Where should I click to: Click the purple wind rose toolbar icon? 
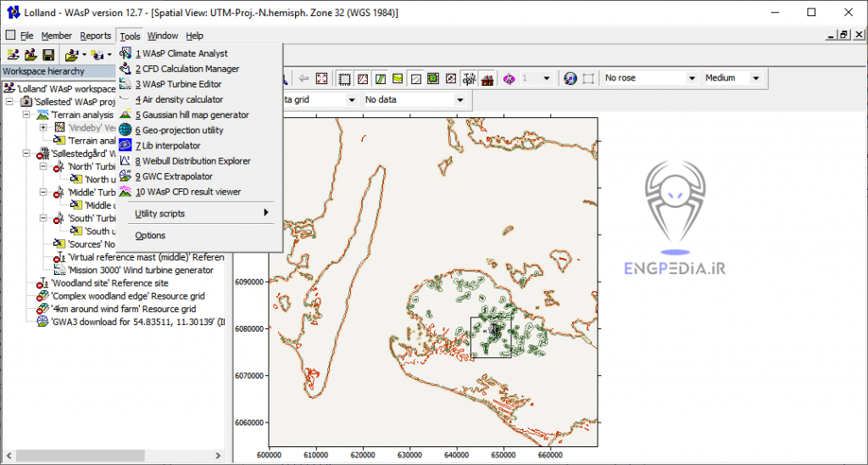point(509,78)
